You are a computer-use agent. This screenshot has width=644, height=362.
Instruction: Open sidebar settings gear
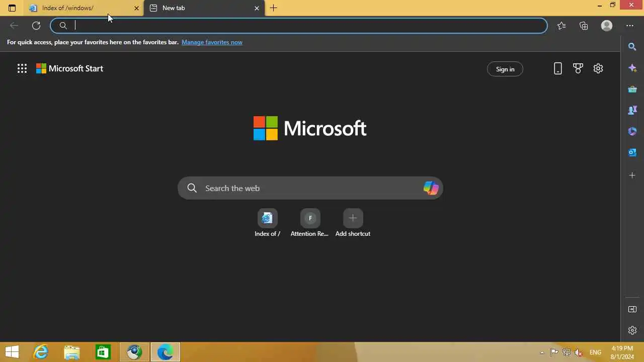point(632,330)
